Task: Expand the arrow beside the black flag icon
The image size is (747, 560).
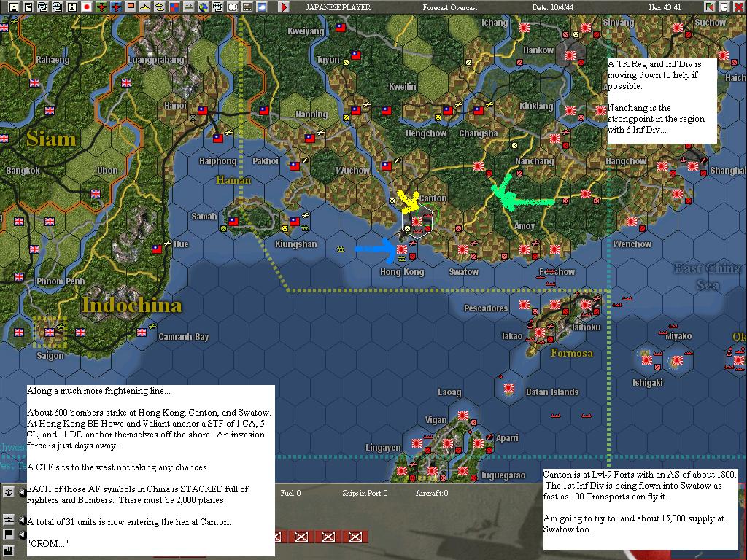Action: (x=22, y=534)
